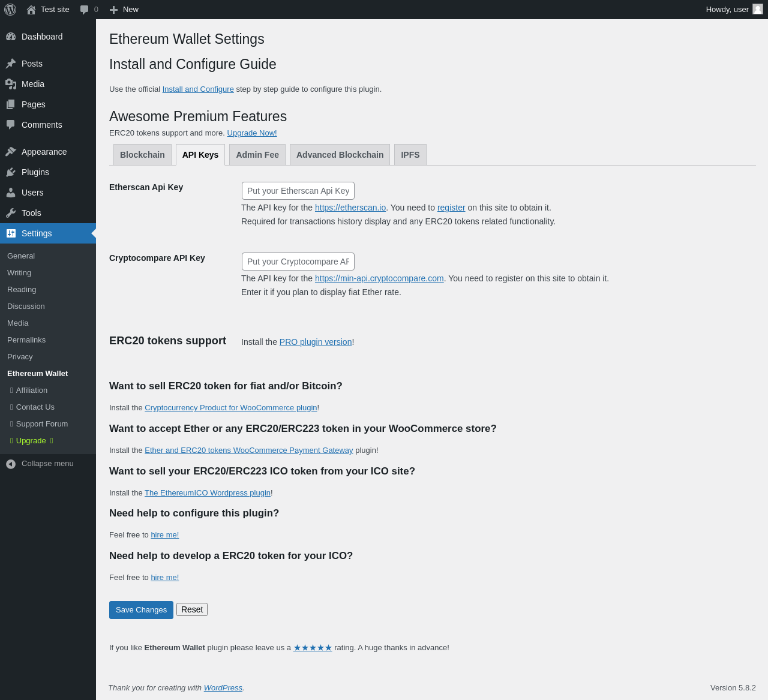Open Writing settings submenu item
The image size is (768, 700).
19,272
